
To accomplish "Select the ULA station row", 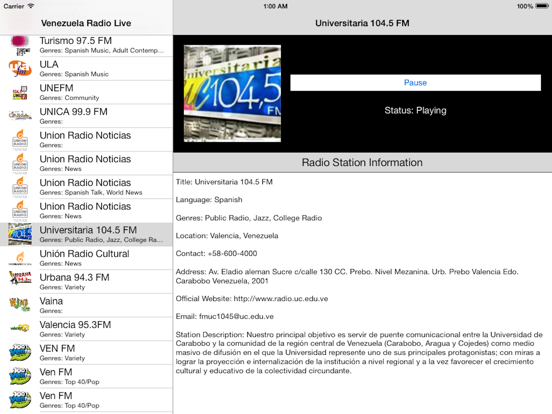I will 86,69.
